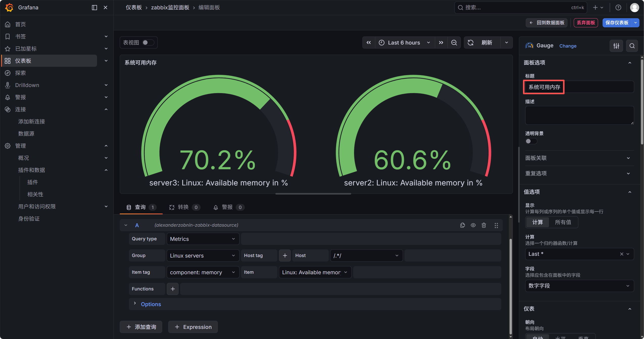644x339 pixels.
Task: Open the panel options sliders icon
Action: [616, 46]
